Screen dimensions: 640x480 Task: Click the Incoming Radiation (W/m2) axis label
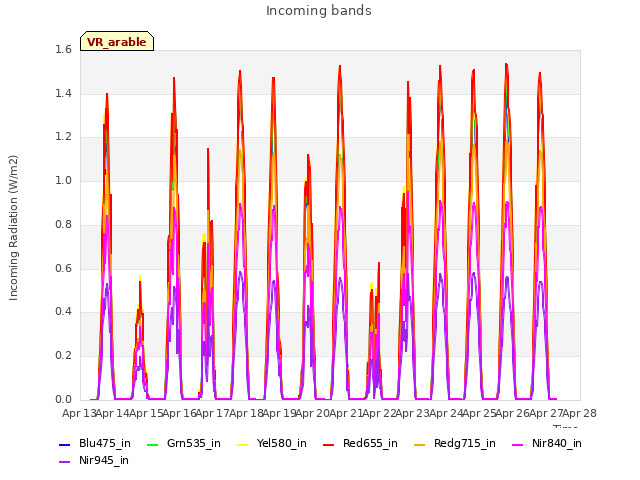[x=13, y=228]
